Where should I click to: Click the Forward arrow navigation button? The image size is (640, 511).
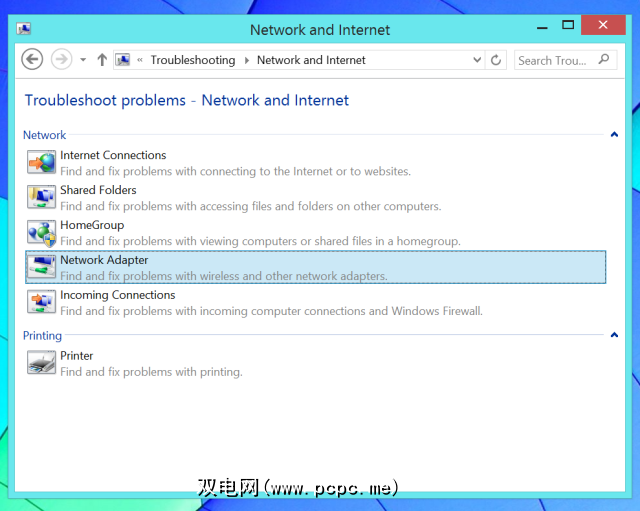click(62, 60)
